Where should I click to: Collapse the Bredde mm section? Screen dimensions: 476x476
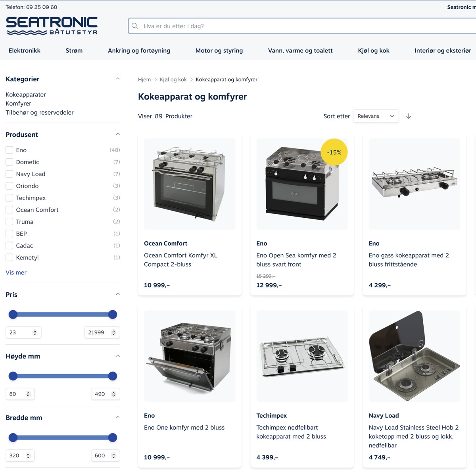tap(118, 417)
